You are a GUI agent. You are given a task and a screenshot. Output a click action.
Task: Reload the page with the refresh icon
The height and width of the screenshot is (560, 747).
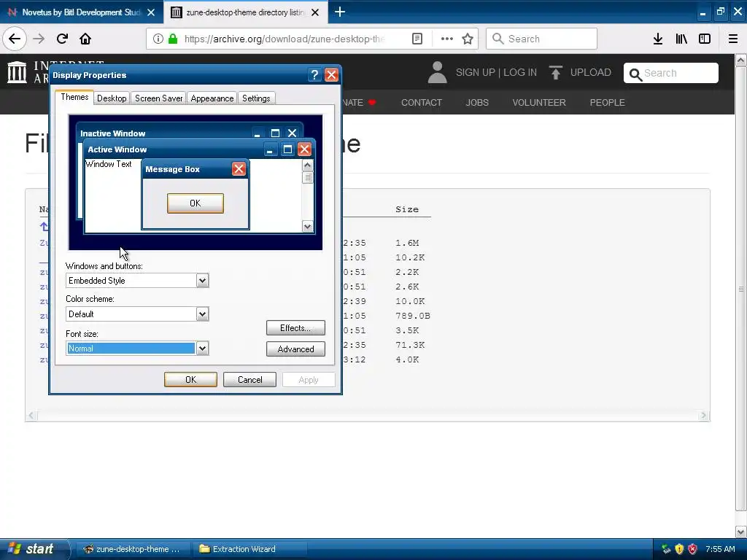click(x=63, y=39)
